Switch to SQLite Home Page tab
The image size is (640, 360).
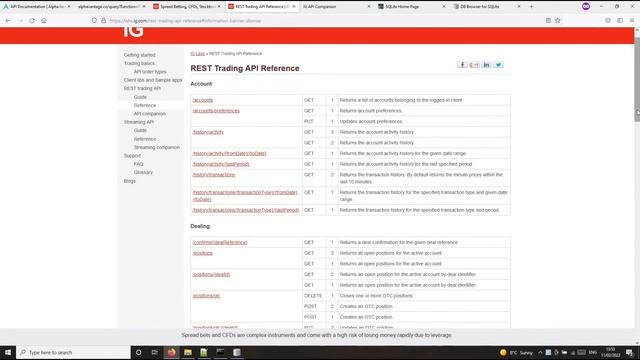(411, 7)
